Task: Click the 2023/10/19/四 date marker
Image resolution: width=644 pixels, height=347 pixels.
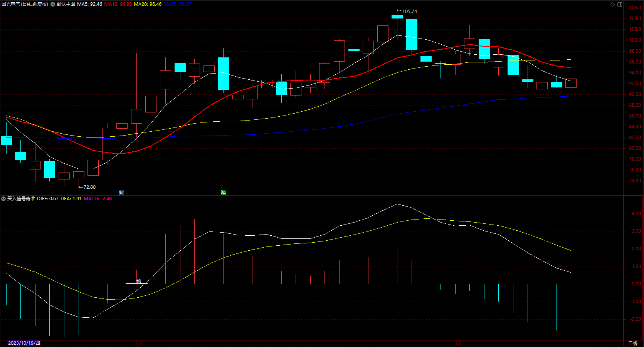Action: pos(24,343)
